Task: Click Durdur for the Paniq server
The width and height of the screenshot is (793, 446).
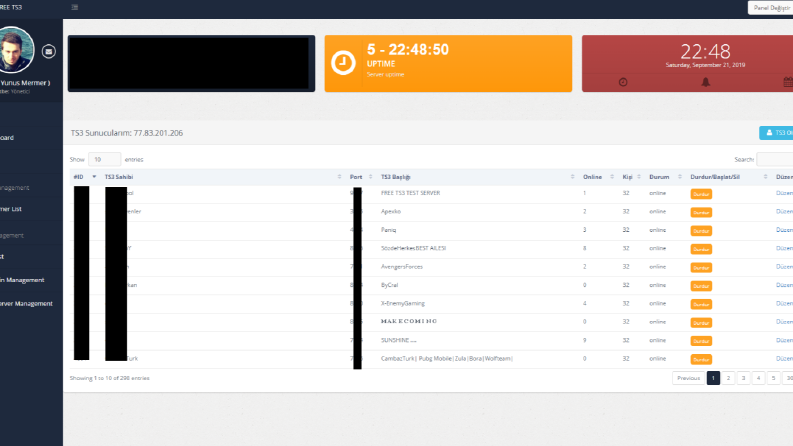Action: 701,231
